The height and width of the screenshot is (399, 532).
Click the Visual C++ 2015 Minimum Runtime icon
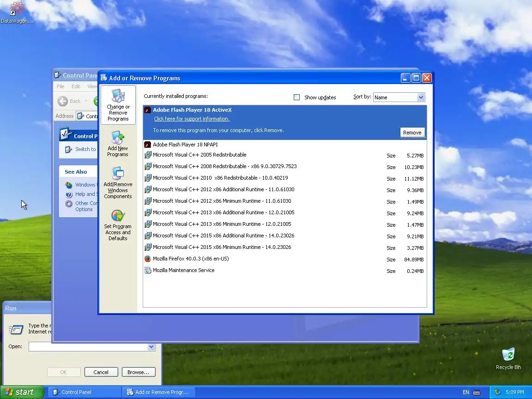point(148,248)
